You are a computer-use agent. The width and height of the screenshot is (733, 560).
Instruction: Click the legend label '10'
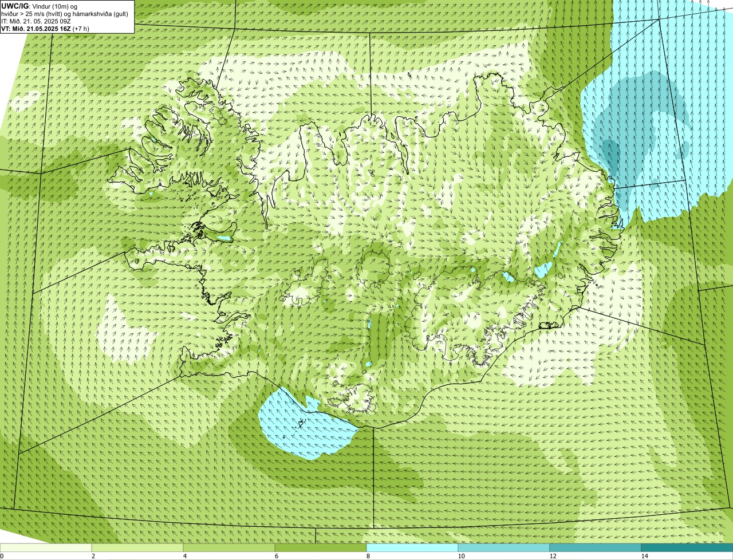coord(461,556)
